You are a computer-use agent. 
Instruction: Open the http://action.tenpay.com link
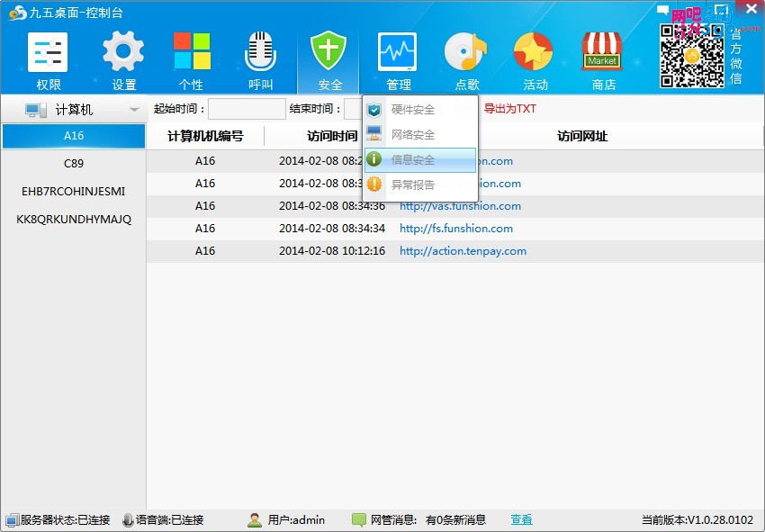coord(463,251)
